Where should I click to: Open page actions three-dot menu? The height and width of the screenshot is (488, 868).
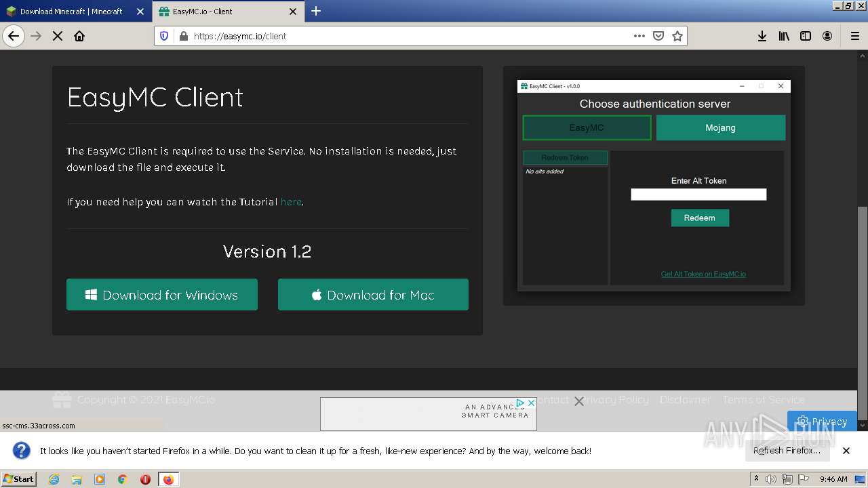coord(639,36)
